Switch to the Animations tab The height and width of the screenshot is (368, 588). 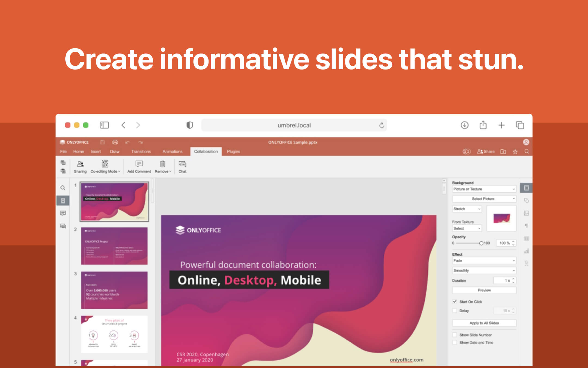pos(172,151)
